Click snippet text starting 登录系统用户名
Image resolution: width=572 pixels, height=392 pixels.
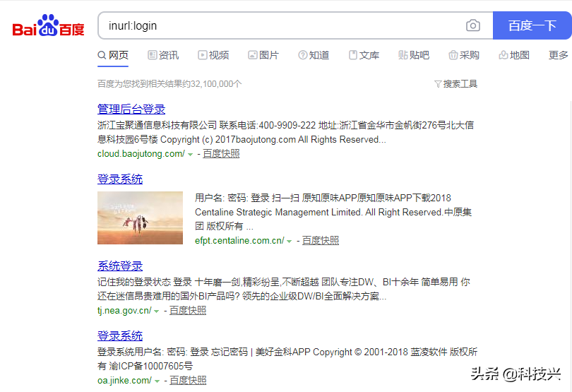pos(287,359)
